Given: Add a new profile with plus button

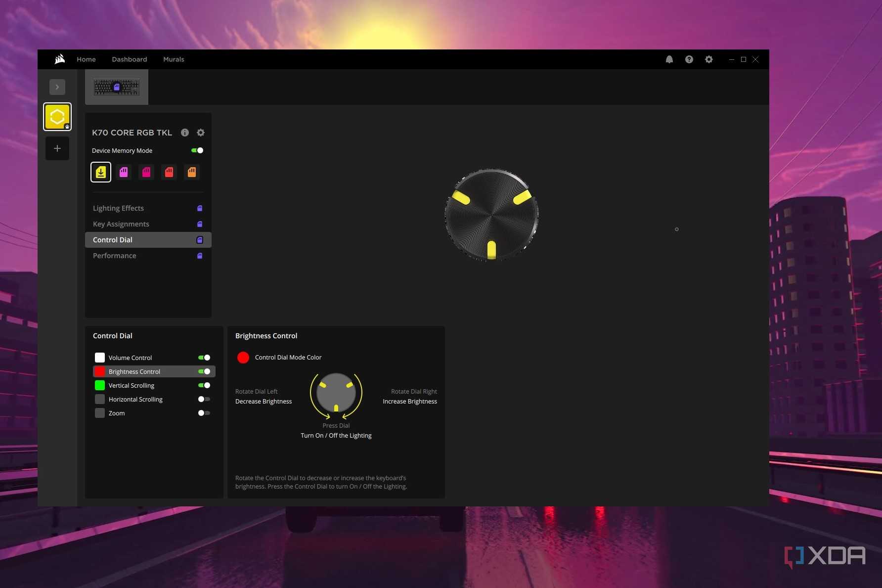Looking at the screenshot, I should pyautogui.click(x=57, y=148).
